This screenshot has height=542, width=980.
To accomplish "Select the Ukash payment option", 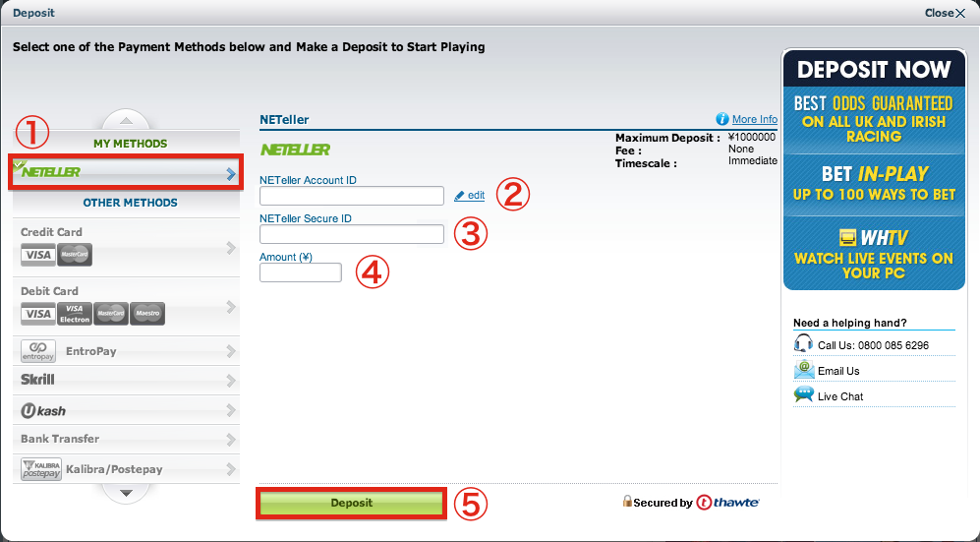I will tap(126, 410).
